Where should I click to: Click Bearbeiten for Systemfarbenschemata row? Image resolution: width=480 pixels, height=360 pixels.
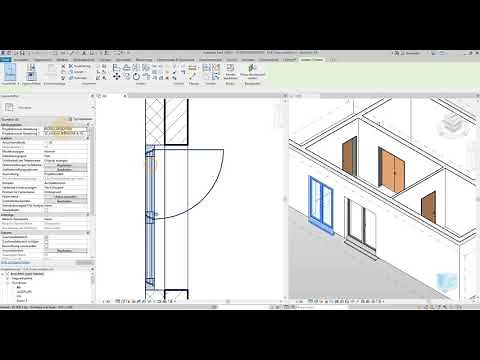point(66,201)
